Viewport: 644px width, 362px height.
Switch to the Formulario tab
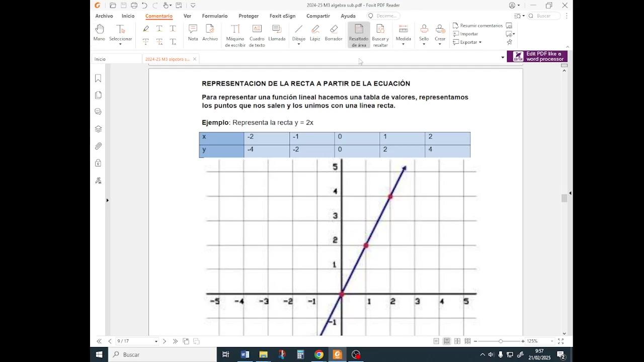tap(215, 16)
